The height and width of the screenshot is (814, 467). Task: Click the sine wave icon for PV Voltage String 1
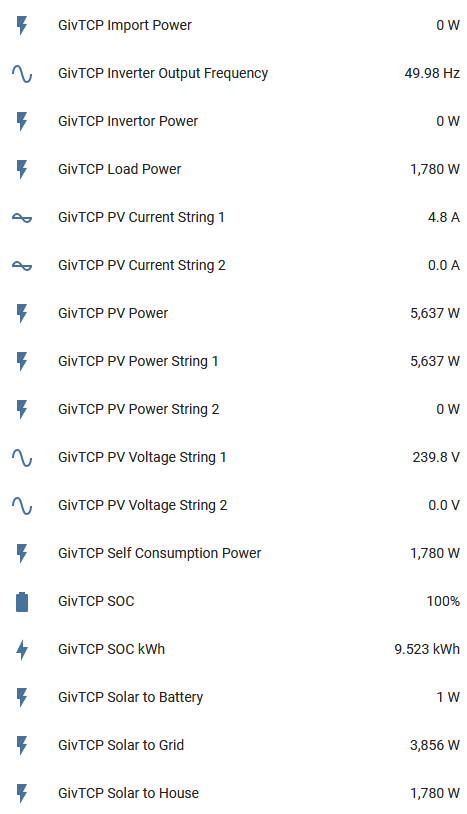[x=22, y=458]
